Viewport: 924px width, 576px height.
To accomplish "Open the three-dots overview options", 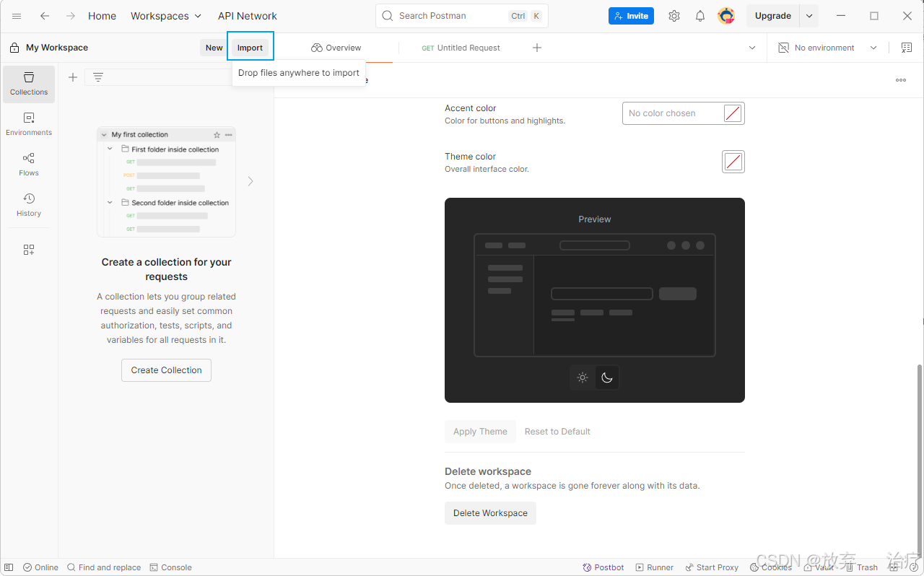I will click(x=901, y=80).
